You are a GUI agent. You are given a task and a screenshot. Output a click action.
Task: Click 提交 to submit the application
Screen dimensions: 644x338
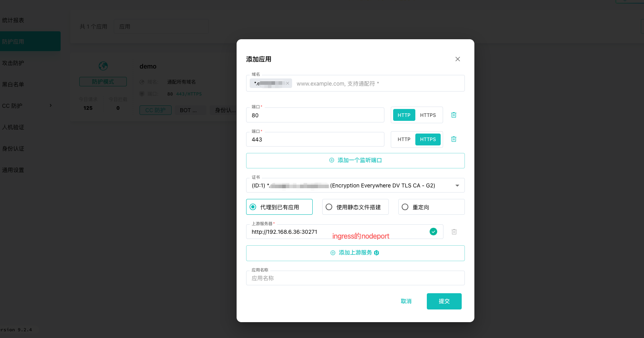click(x=444, y=301)
